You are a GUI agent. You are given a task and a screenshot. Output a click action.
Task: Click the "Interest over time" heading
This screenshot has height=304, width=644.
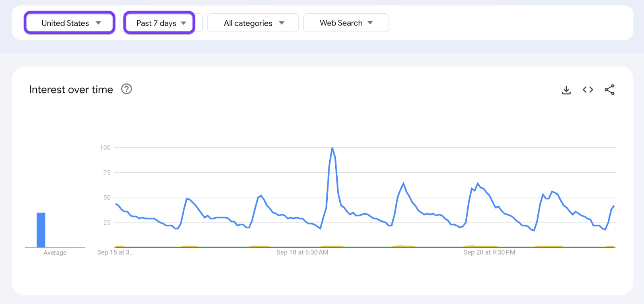coord(71,89)
